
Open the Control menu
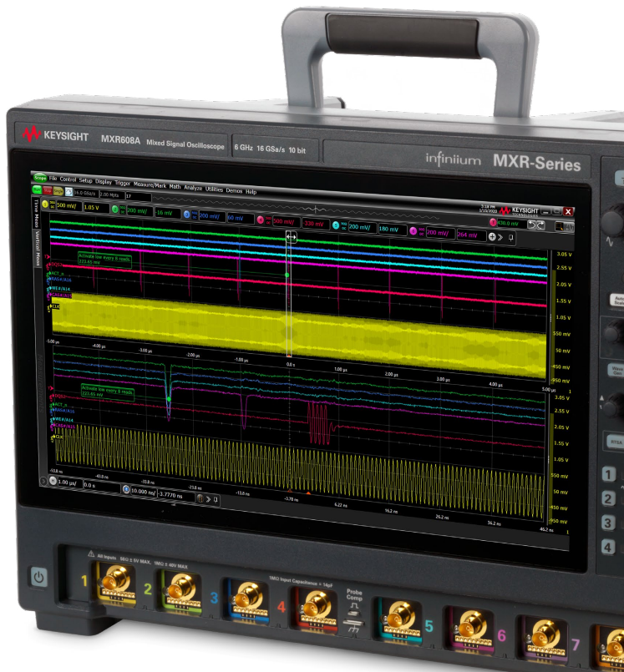[x=68, y=179]
